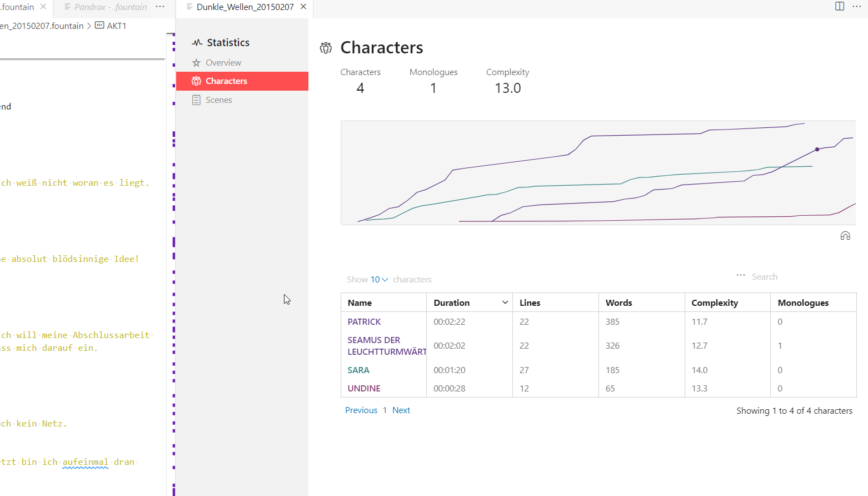Sort table by Words column

click(642, 302)
